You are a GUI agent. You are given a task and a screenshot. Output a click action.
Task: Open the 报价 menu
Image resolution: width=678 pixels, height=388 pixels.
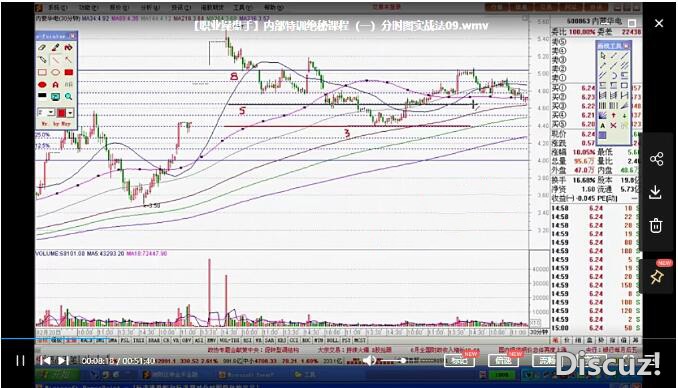click(x=119, y=8)
